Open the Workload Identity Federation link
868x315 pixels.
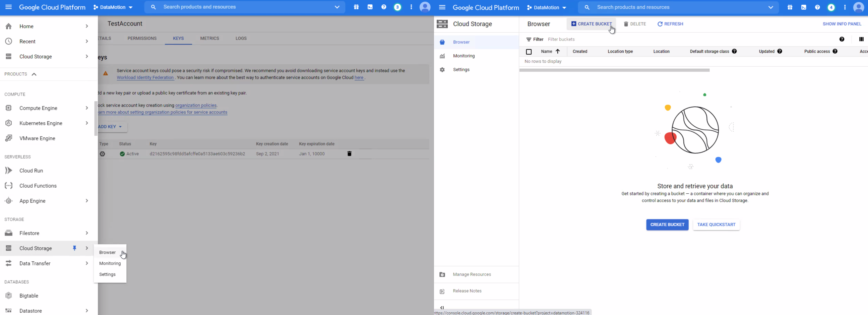[145, 77]
